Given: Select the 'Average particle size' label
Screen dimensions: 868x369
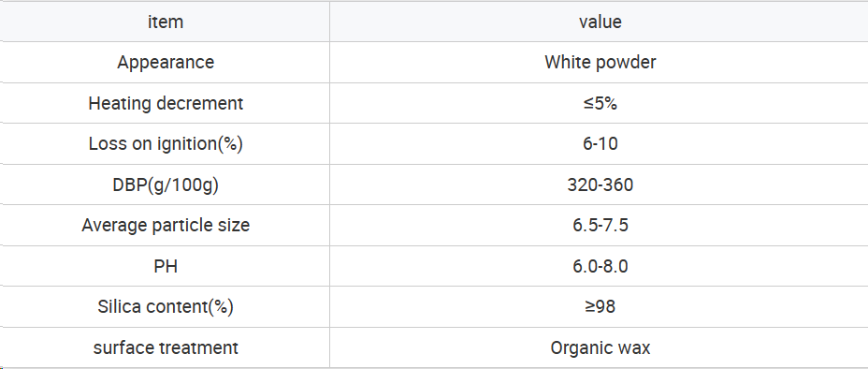Looking at the screenshot, I should point(166,226).
